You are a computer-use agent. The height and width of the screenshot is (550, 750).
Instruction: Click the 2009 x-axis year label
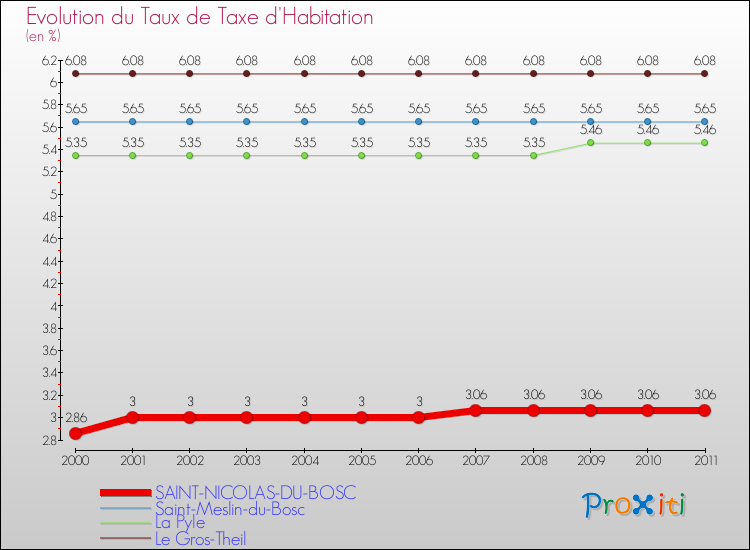click(591, 461)
